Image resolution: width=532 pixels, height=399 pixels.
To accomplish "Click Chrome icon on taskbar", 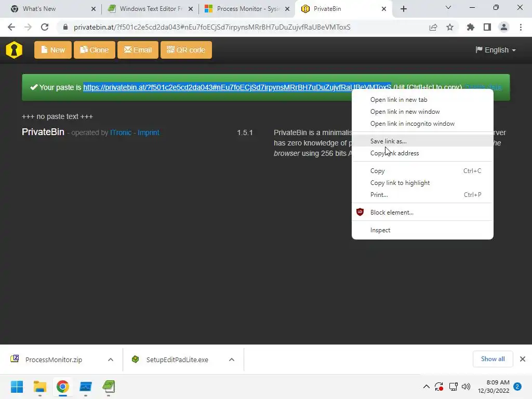I will pyautogui.click(x=63, y=387).
